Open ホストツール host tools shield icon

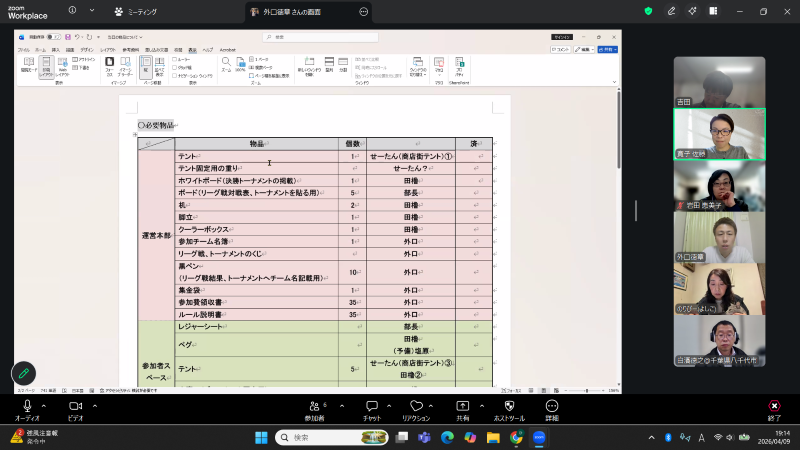pyautogui.click(x=509, y=405)
